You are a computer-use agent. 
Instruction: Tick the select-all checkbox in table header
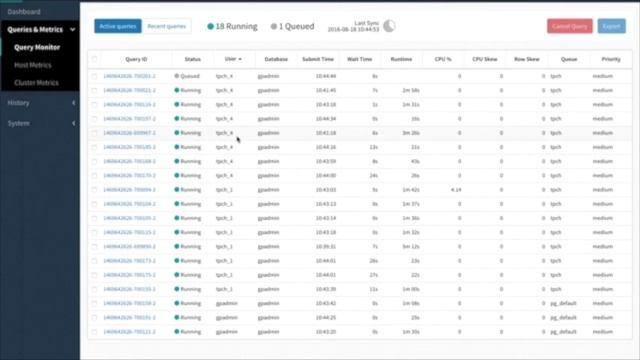[94, 59]
